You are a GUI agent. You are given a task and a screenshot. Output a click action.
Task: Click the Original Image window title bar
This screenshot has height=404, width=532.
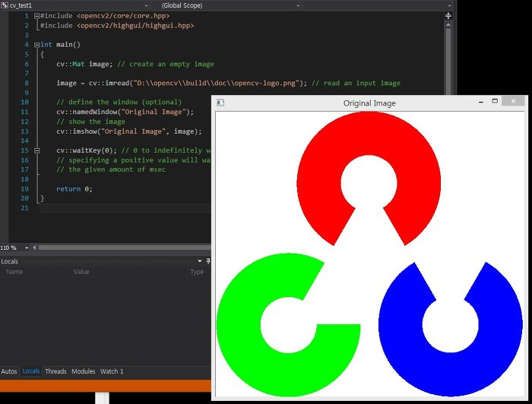[369, 103]
